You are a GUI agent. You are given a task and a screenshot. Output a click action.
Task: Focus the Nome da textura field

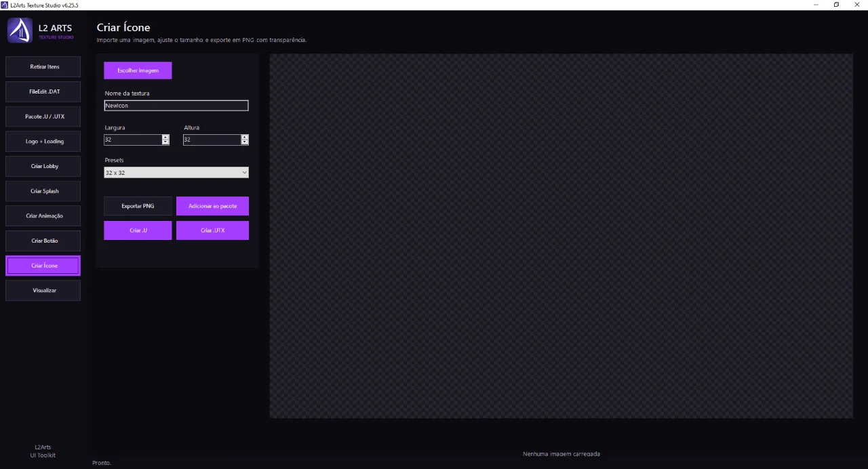point(176,106)
